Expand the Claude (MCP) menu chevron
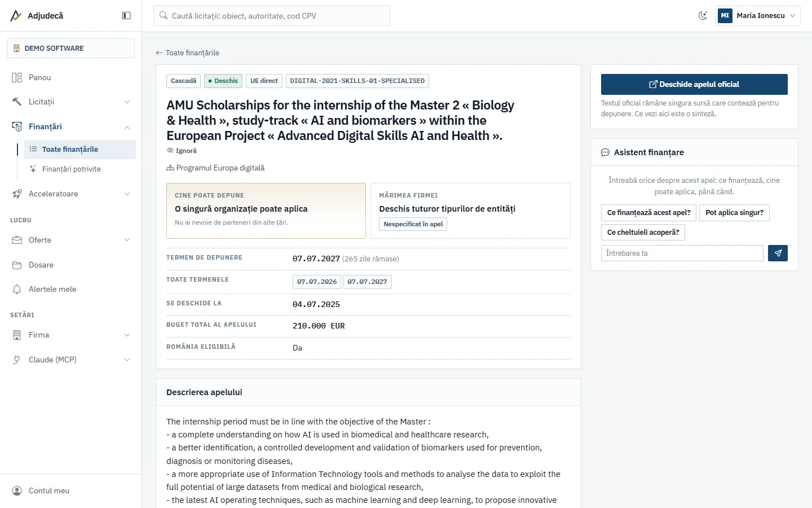Viewport: 812px width, 508px height. coord(127,360)
